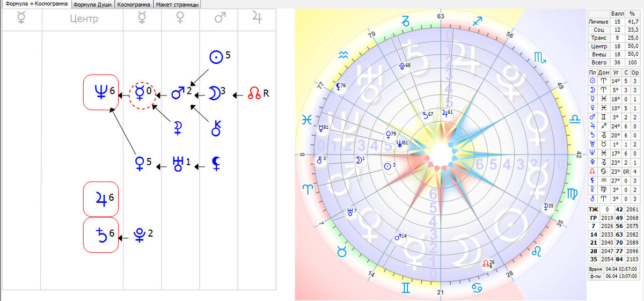This screenshot has width=644, height=301.
Task: Click the Aquarius sign on the chart rim
Action: [x=344, y=55]
